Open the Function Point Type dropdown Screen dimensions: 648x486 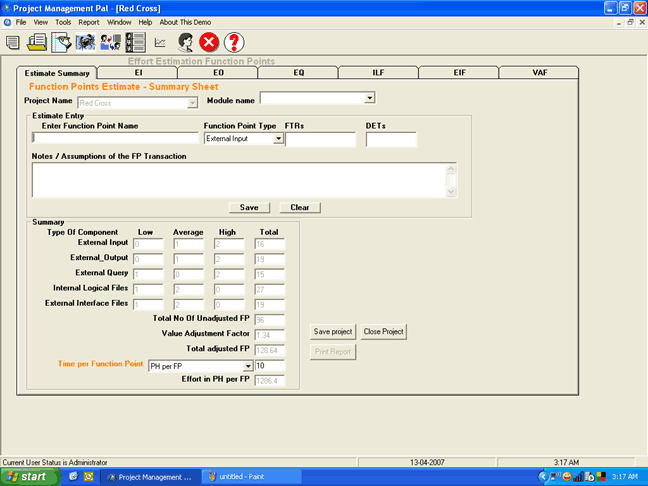click(x=278, y=139)
